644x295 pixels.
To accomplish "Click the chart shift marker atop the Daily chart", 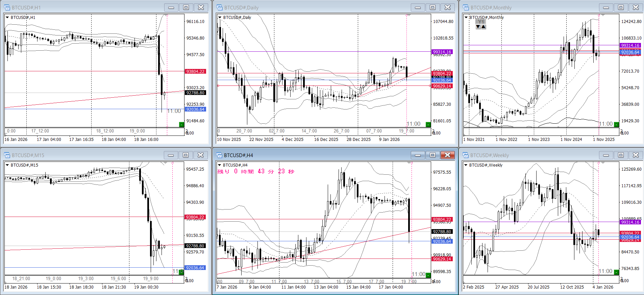I will click(409, 16).
